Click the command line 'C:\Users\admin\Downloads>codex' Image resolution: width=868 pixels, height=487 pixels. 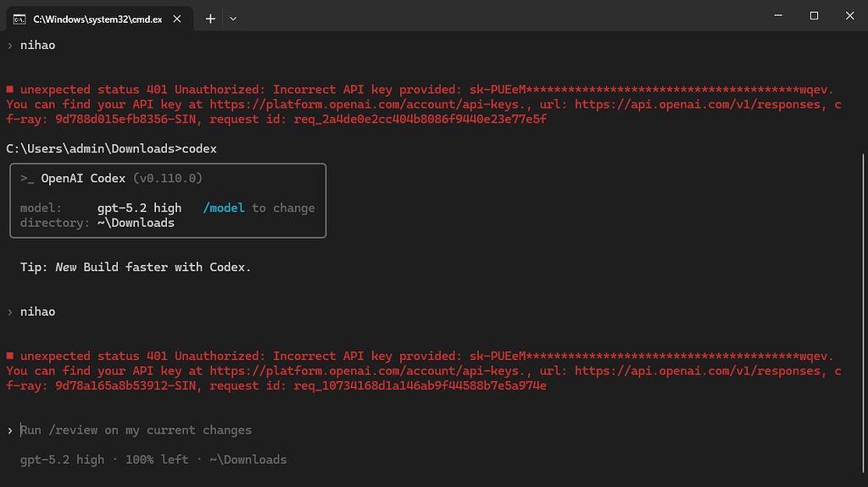pyautogui.click(x=111, y=149)
